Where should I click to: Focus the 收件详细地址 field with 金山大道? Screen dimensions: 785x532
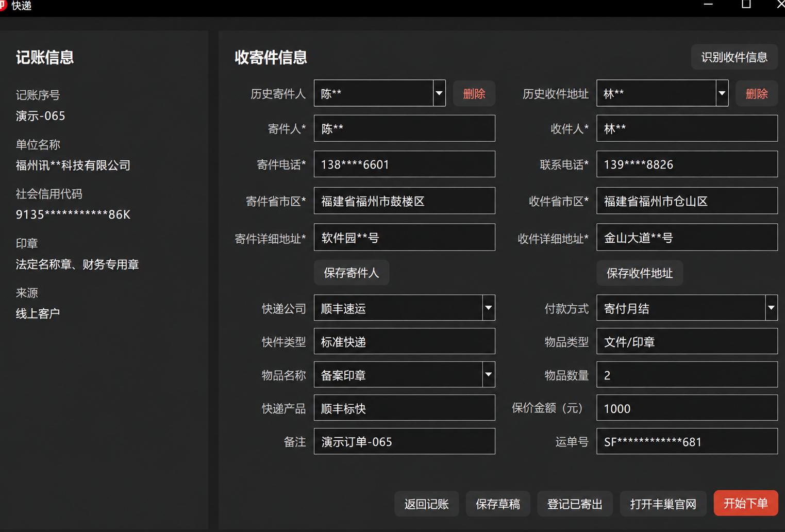687,237
